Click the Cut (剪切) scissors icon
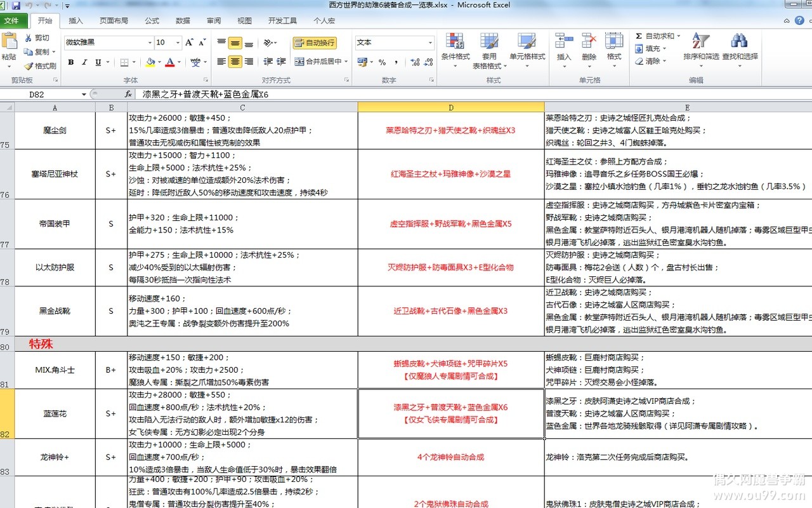Image resolution: width=812 pixels, height=508 pixels. (29, 38)
